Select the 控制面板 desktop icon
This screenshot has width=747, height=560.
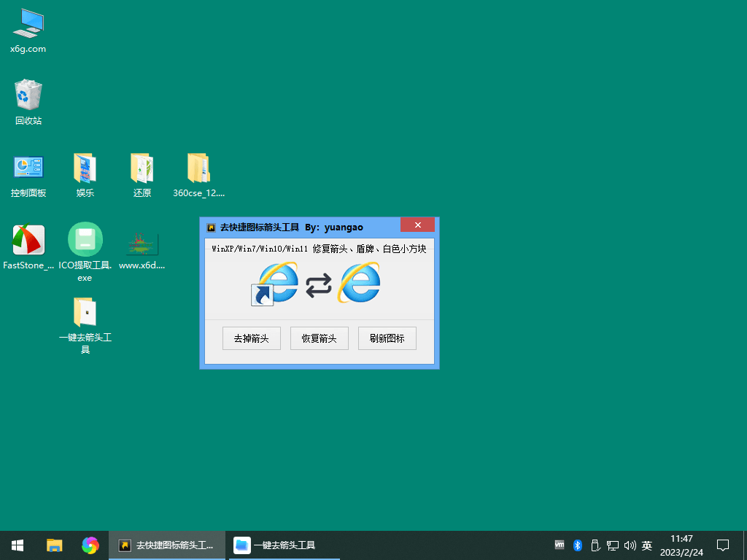click(x=28, y=168)
